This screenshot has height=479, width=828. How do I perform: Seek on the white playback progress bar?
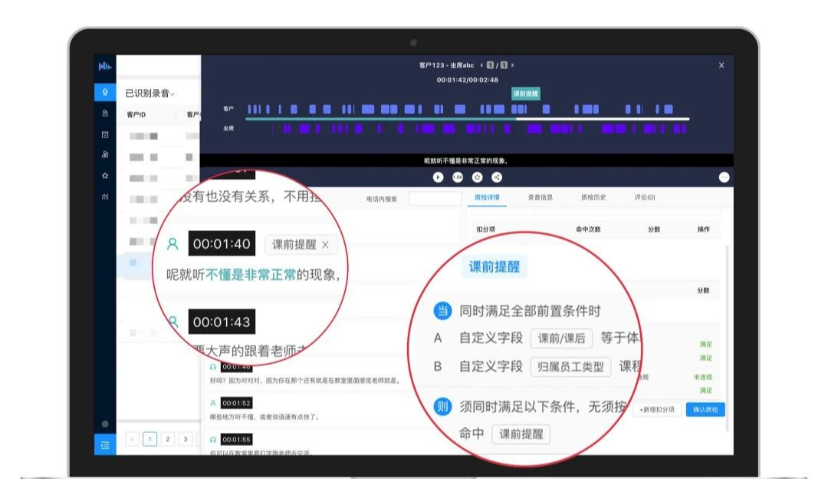(602, 119)
